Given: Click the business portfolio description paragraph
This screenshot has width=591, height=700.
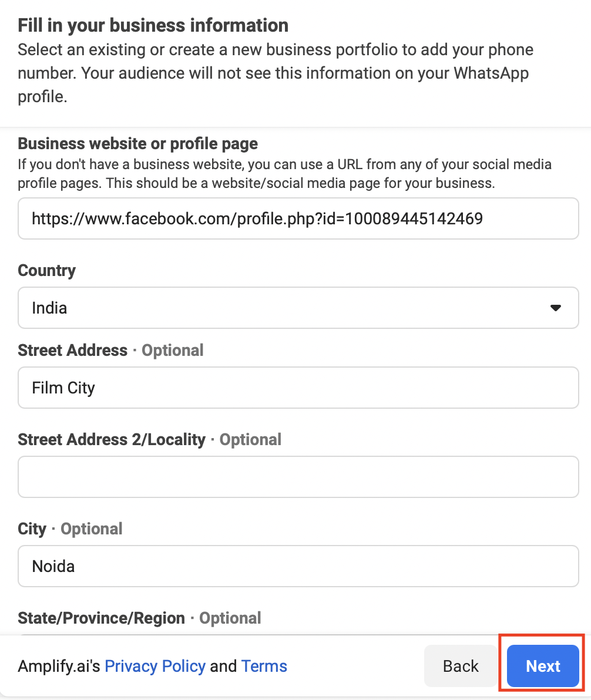Looking at the screenshot, I should pos(276,73).
